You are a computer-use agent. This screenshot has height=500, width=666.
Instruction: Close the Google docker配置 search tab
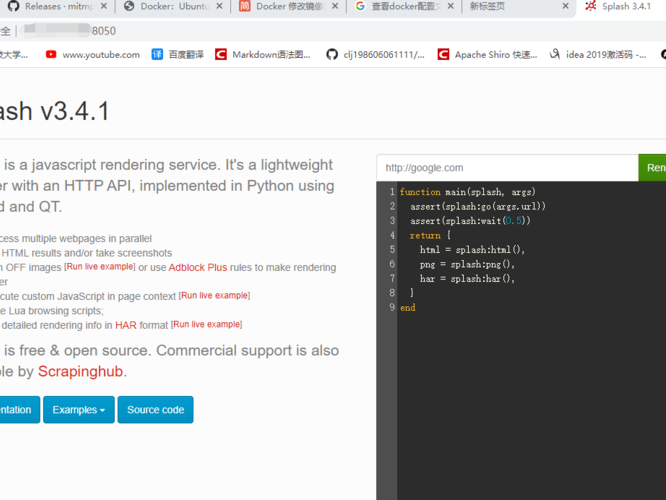pyautogui.click(x=451, y=6)
